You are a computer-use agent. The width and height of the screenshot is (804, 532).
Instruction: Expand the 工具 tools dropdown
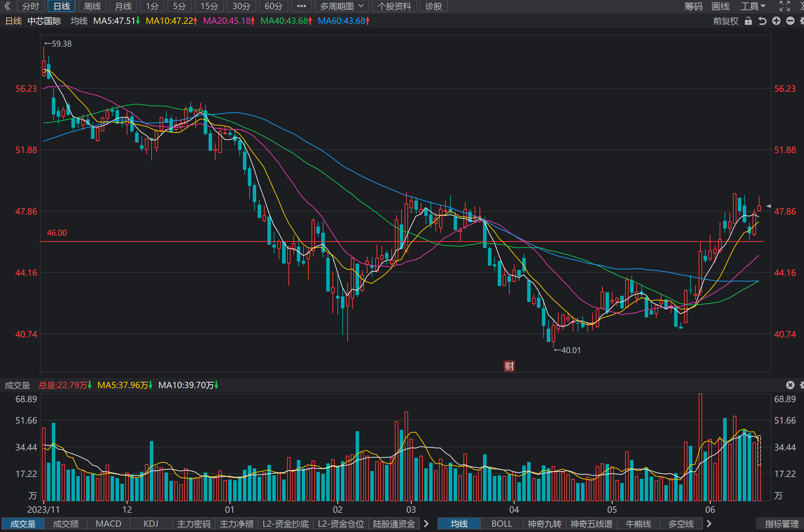point(753,6)
